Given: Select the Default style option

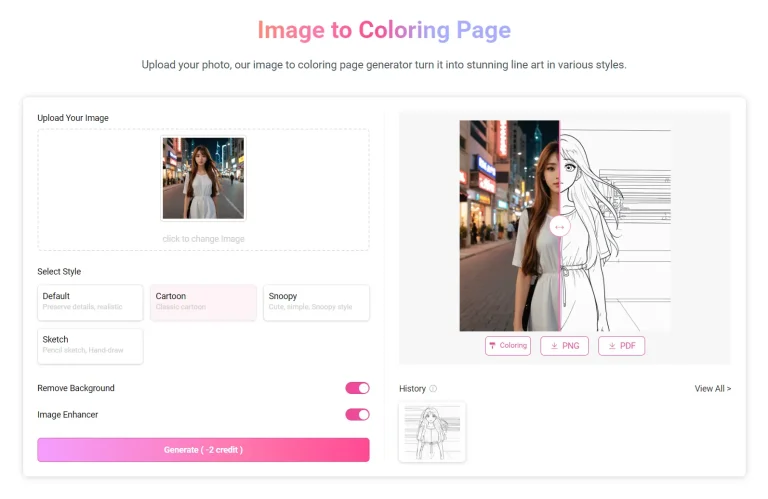Looking at the screenshot, I should tap(90, 302).
